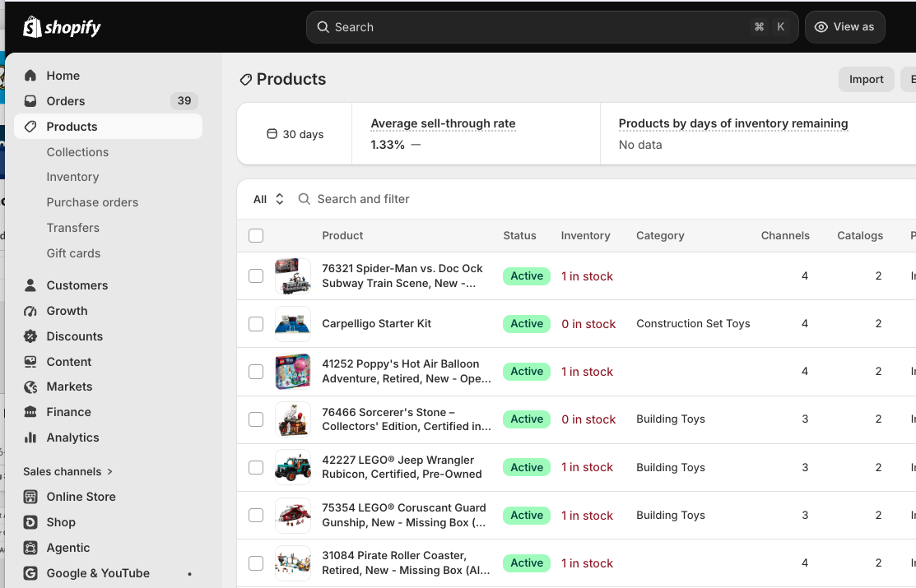This screenshot has width=916, height=588.
Task: Click the Channels column header
Action: [x=785, y=235]
